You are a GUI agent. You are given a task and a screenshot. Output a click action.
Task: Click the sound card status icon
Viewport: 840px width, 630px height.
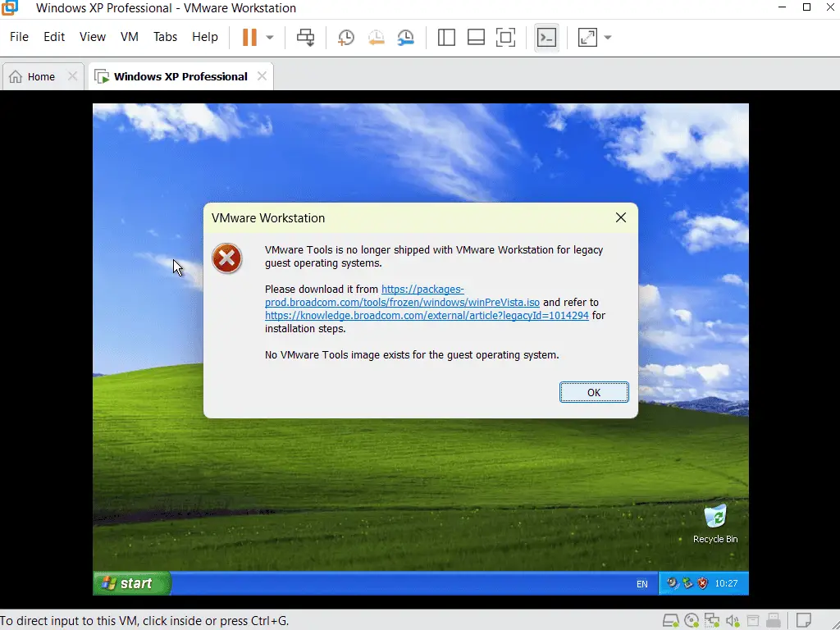(x=733, y=620)
